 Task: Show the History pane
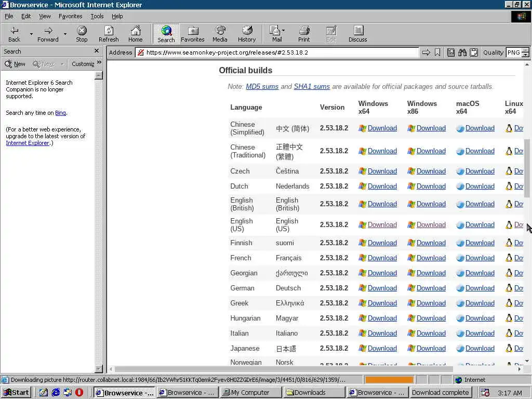point(247,34)
